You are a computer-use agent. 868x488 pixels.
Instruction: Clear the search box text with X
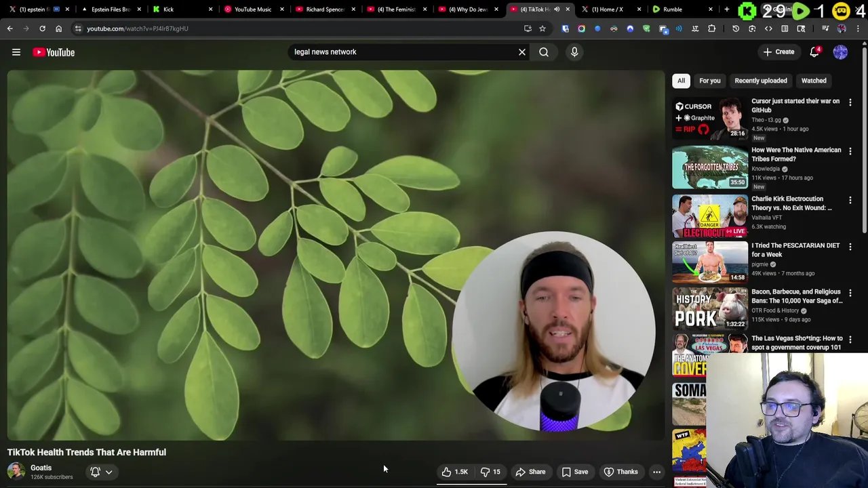click(522, 52)
